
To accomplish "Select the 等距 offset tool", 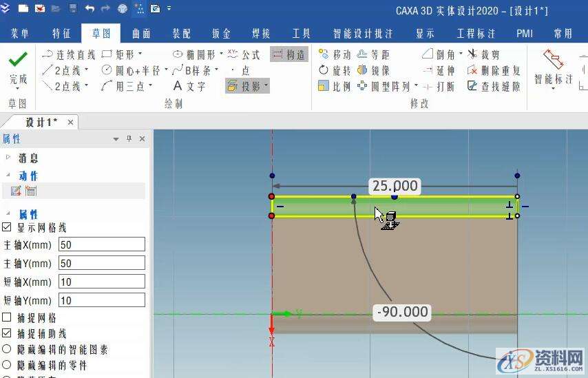I will 373,55.
